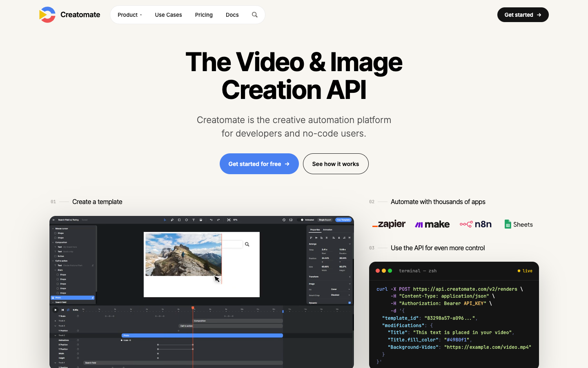This screenshot has height=368, width=588.
Task: Click the fit-to-screen zoom icon
Action: tap(229, 220)
